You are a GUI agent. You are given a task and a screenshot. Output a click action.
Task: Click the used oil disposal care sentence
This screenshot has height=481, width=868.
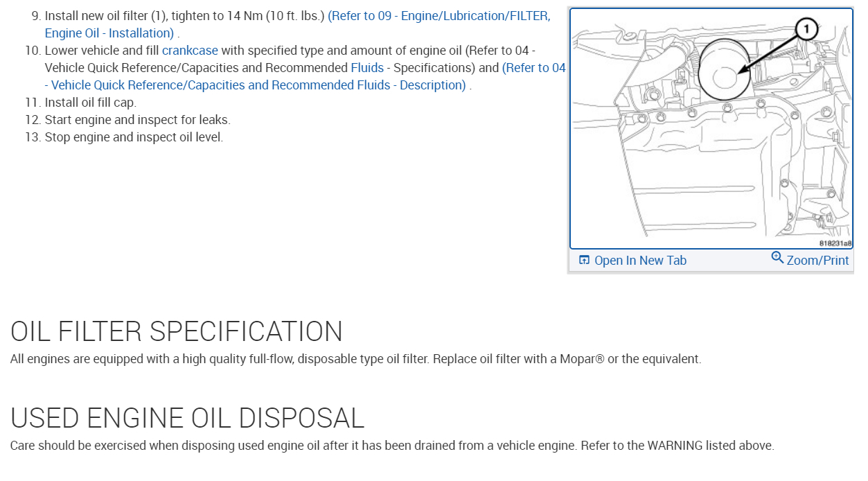[392, 446]
